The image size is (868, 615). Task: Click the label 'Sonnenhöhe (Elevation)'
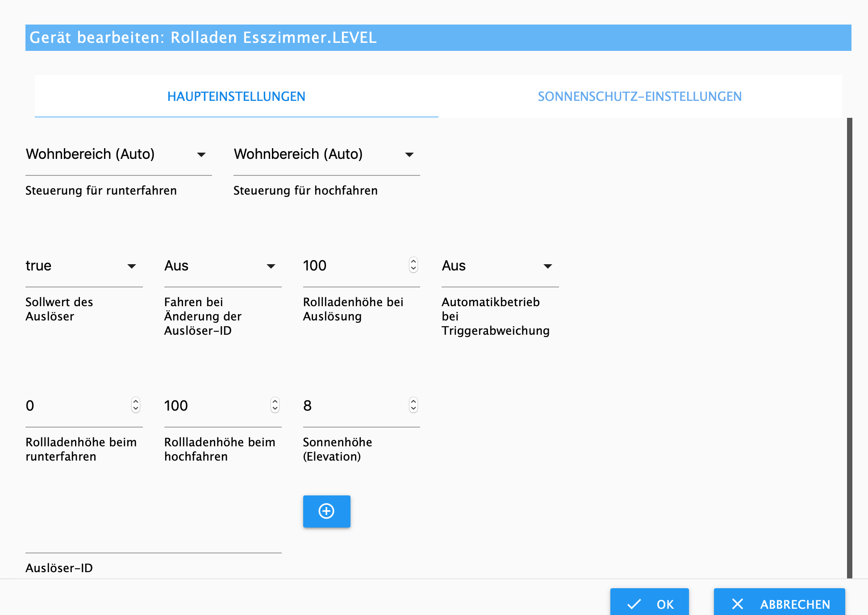coord(338,449)
